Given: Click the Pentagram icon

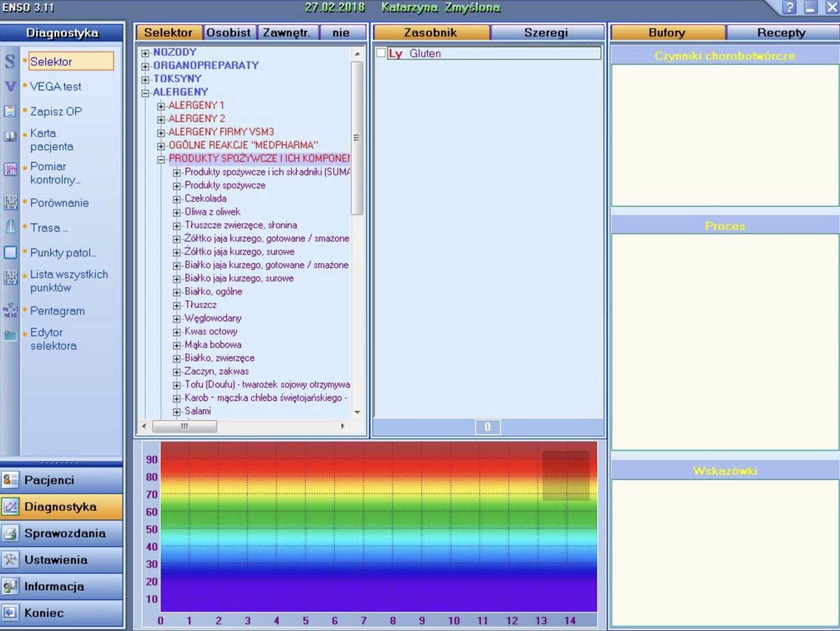Looking at the screenshot, I should (10, 310).
